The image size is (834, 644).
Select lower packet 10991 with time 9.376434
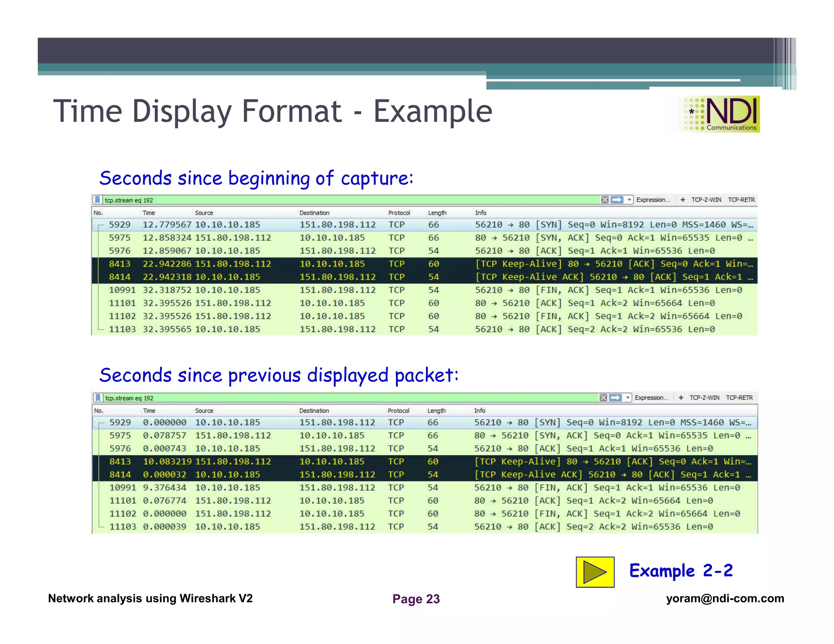point(425,488)
